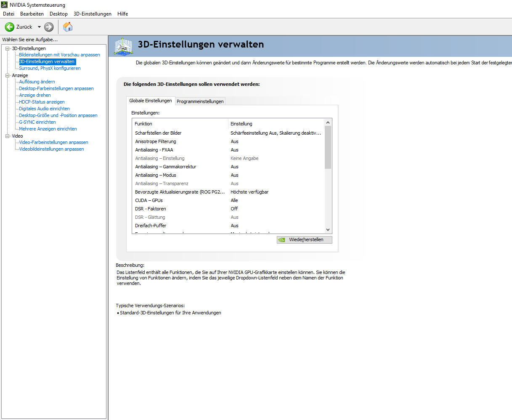Click the settings list scrollbar up arrow
This screenshot has height=420, width=512.
tap(328, 122)
